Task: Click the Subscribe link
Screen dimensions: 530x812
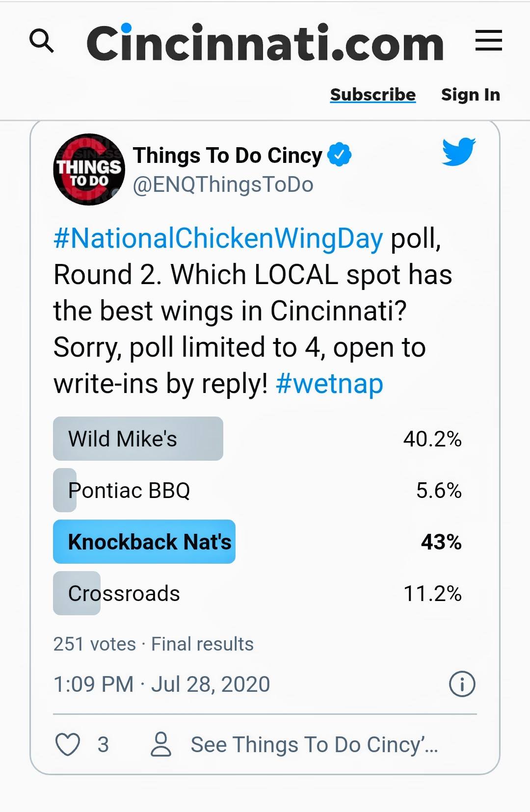Action: pos(373,94)
